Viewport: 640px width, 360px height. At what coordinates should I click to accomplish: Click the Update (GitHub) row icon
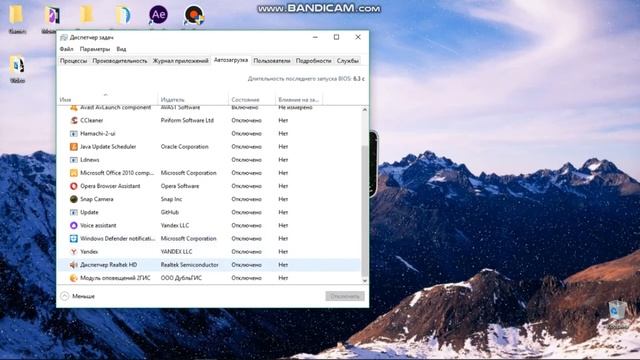click(73, 212)
